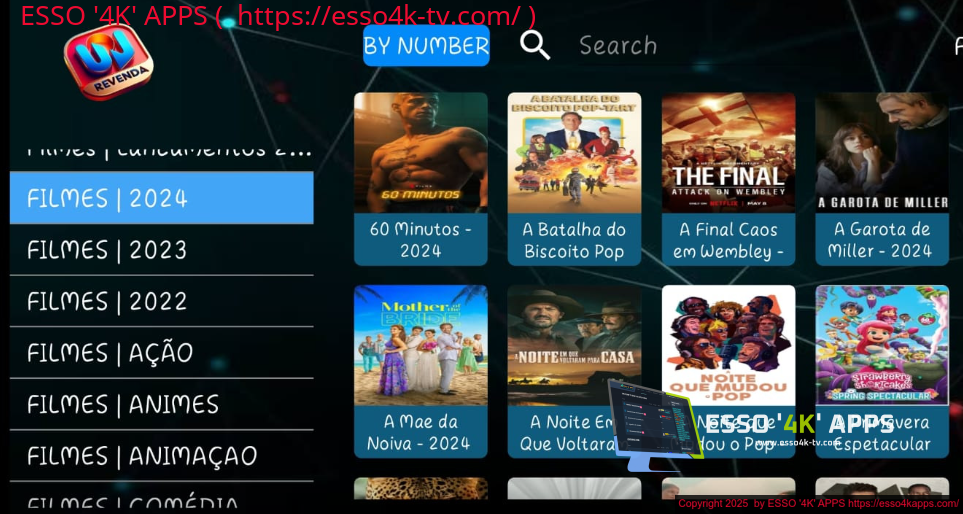
Task: Open the FILMES | ANIMES category
Action: coord(162,405)
